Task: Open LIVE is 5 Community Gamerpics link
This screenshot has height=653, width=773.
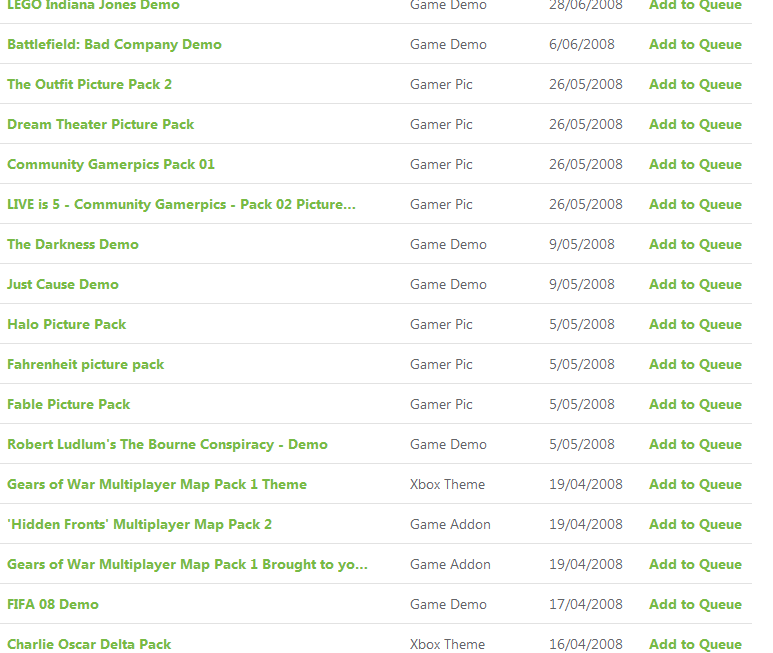Action: point(181,204)
